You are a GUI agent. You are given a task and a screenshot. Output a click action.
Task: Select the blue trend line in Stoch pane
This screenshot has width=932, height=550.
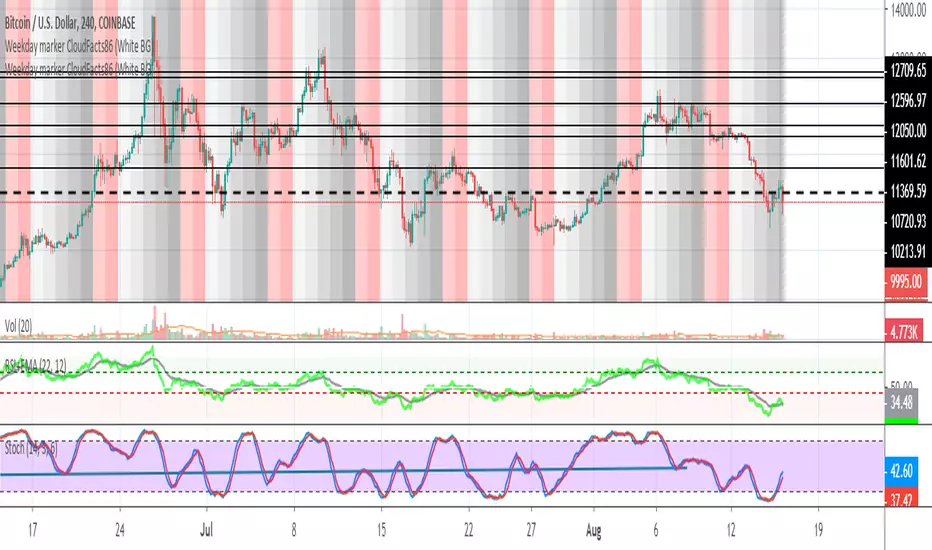(343, 471)
